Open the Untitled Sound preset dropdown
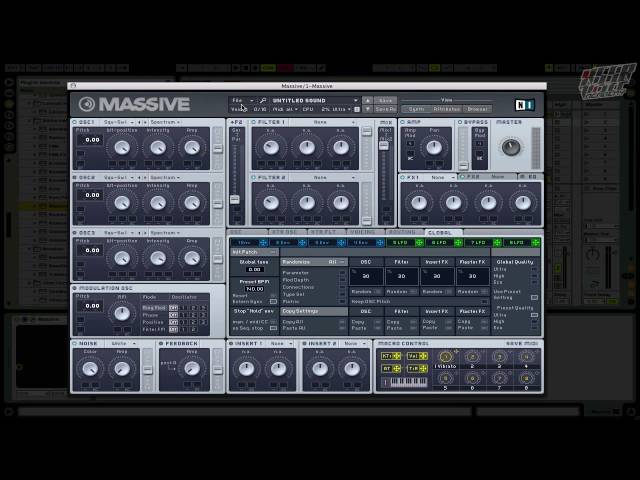 [x=314, y=100]
